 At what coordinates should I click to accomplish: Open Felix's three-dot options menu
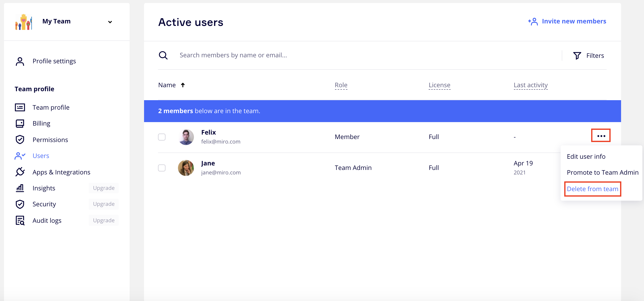tap(601, 136)
